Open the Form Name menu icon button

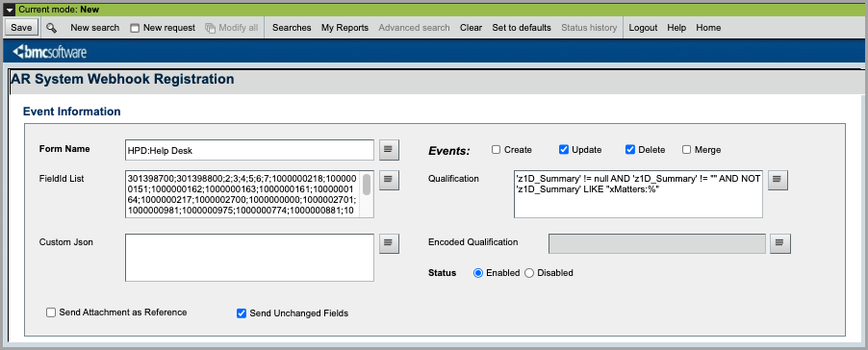click(x=389, y=149)
